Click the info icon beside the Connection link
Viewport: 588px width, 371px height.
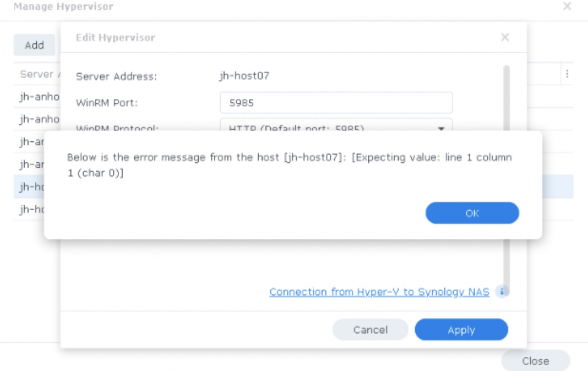click(502, 292)
